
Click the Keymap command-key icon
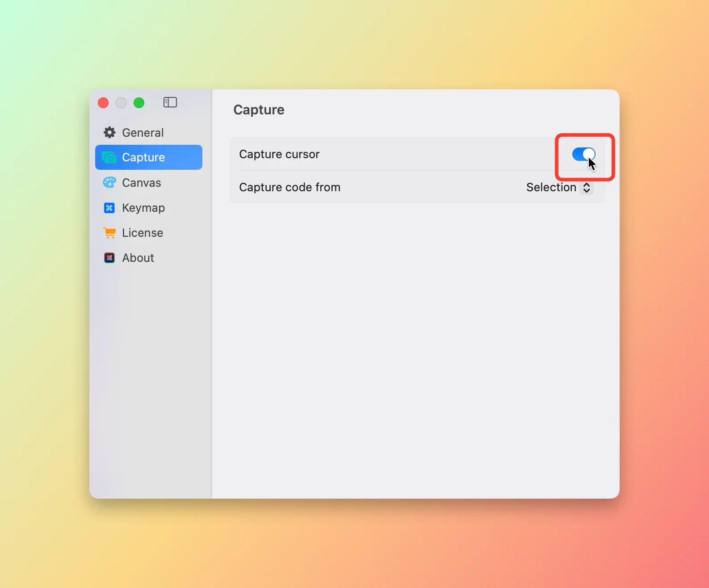tap(109, 208)
